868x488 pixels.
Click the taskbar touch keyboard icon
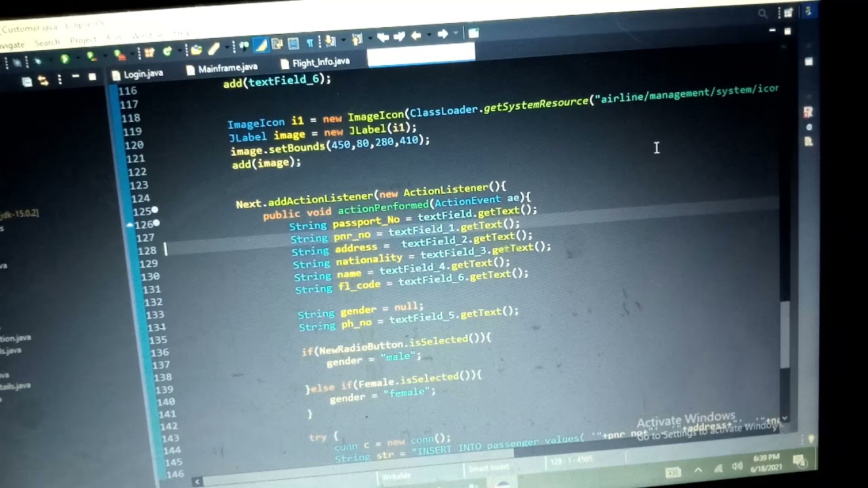pyautogui.click(x=673, y=472)
